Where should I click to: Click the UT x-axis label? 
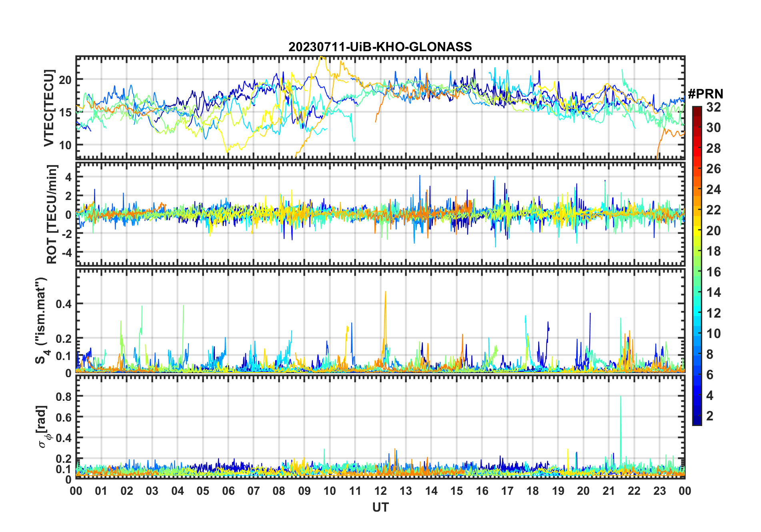coord(380,508)
